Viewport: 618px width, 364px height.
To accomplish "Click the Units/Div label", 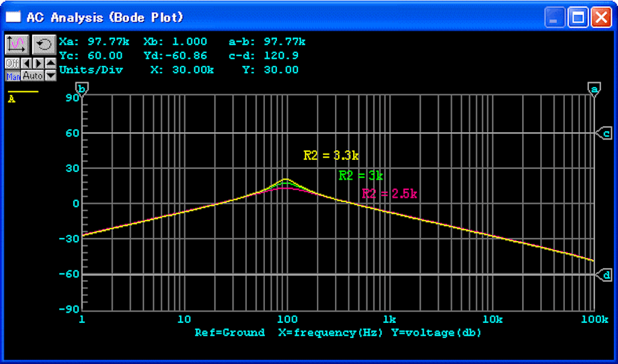I will [x=91, y=70].
